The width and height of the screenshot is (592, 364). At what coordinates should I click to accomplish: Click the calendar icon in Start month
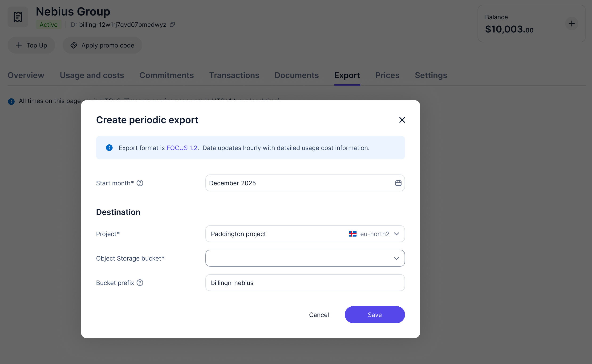(398, 183)
